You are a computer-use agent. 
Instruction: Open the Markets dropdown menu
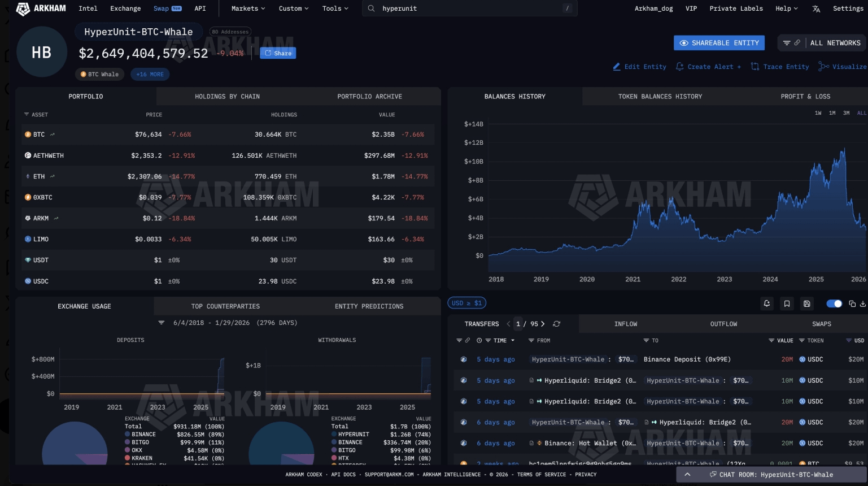coord(248,8)
